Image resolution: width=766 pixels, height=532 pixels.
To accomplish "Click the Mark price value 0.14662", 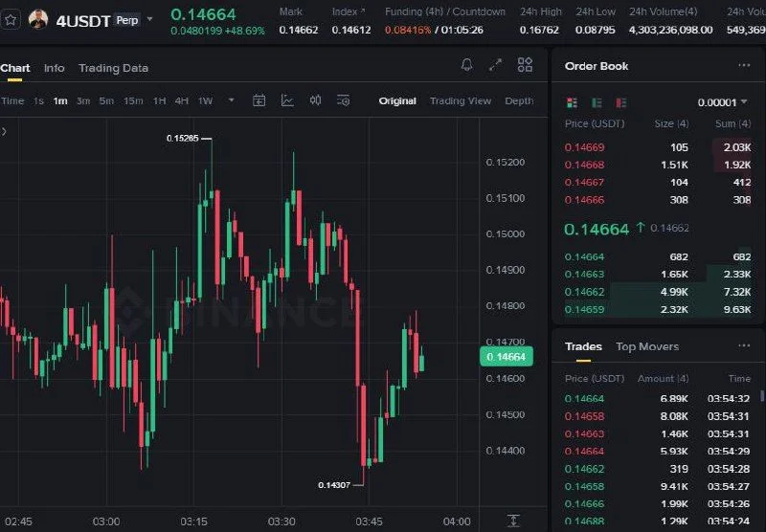I will [299, 30].
